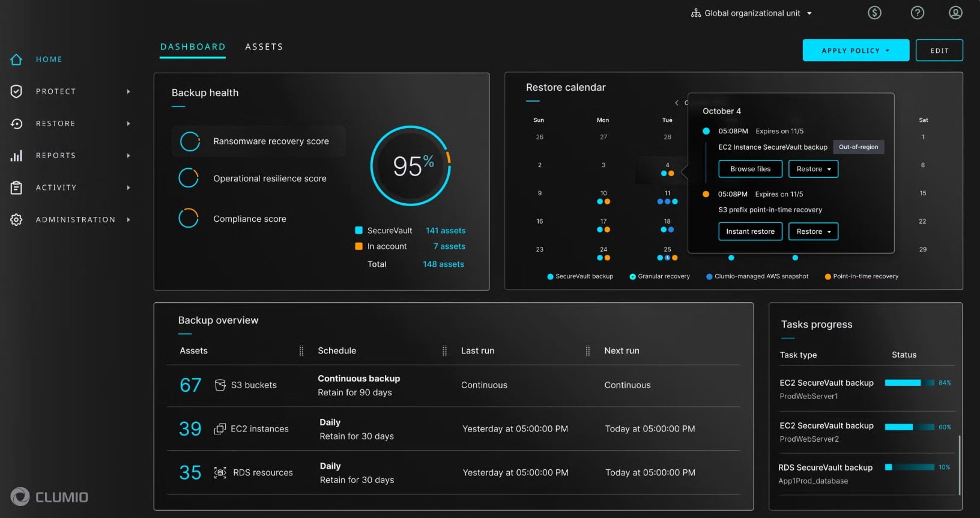The height and width of the screenshot is (518, 980).
Task: Select Tuesday 25 on restore calendar
Action: [667, 254]
